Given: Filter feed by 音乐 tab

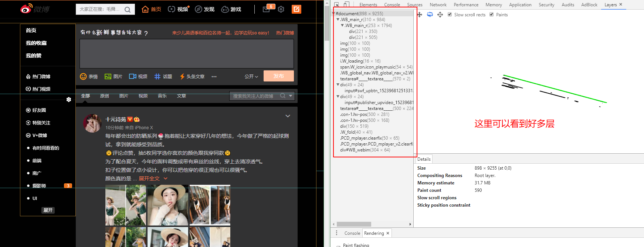Looking at the screenshot, I should tap(162, 96).
